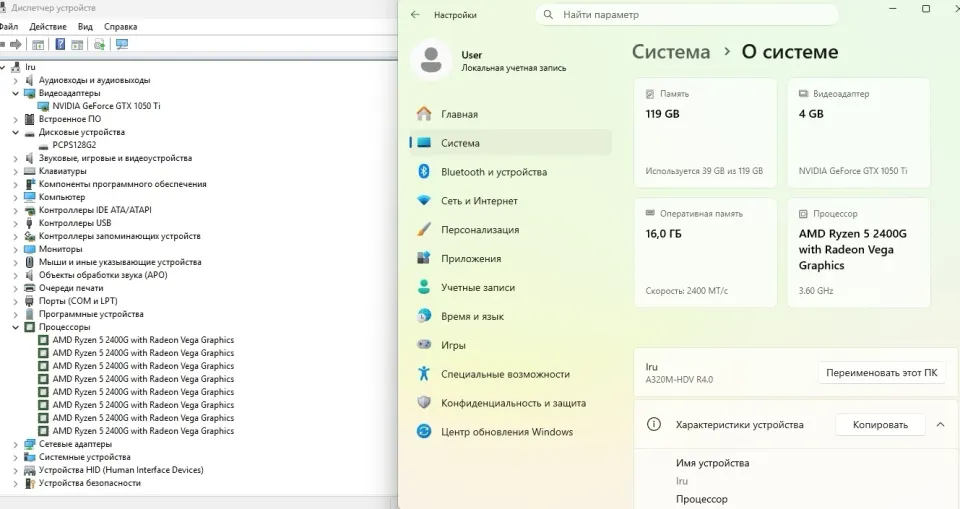Open the Оперативная память 16,0 ГБ card
Viewport: 960px width, 509px height.
click(x=705, y=252)
